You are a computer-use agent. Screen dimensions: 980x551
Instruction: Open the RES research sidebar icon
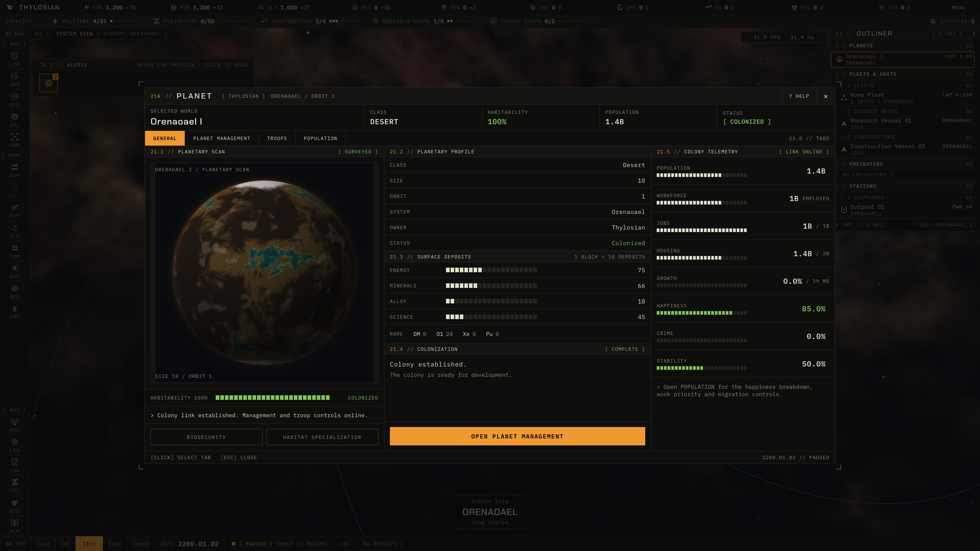pyautogui.click(x=15, y=291)
